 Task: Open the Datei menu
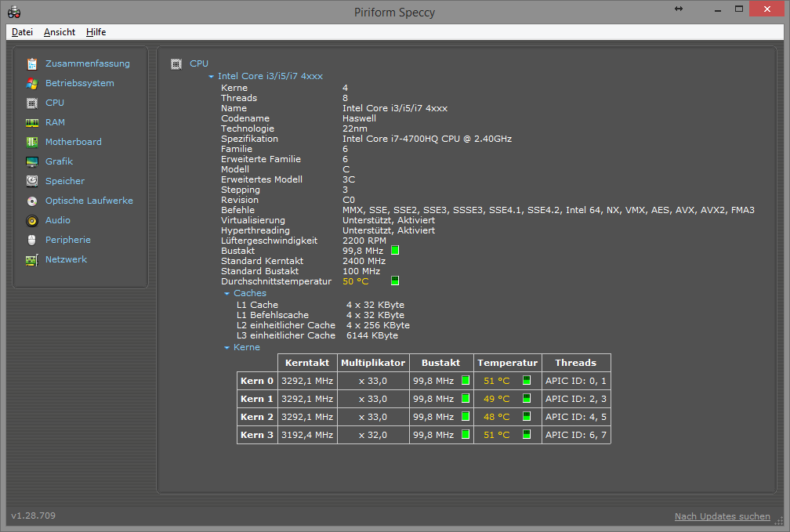pos(22,32)
